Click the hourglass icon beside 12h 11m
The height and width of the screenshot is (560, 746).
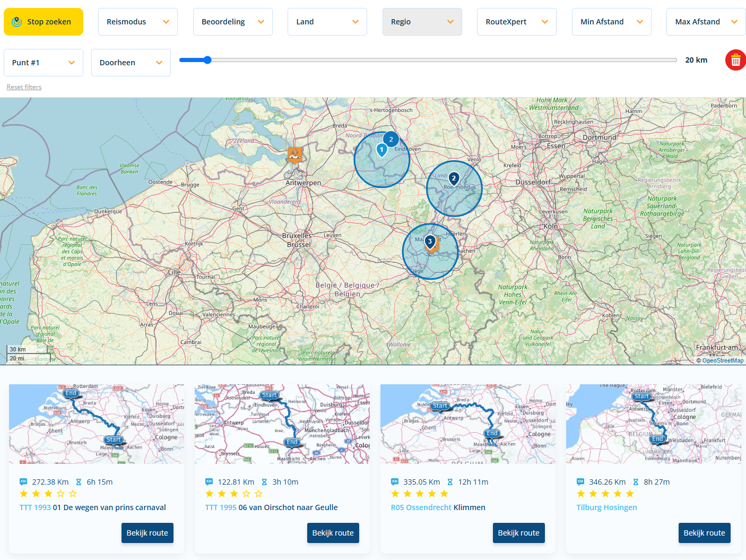450,482
